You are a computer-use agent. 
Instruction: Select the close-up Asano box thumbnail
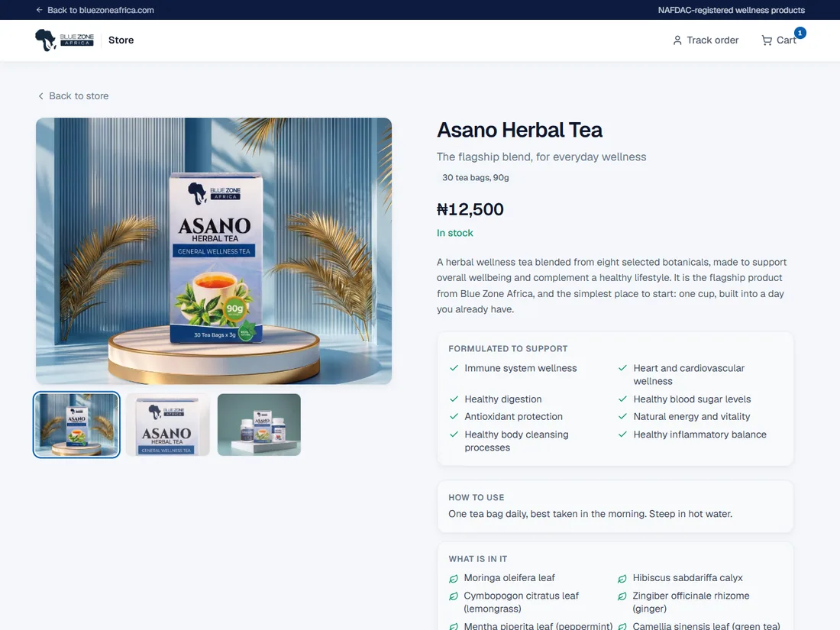[x=168, y=425]
